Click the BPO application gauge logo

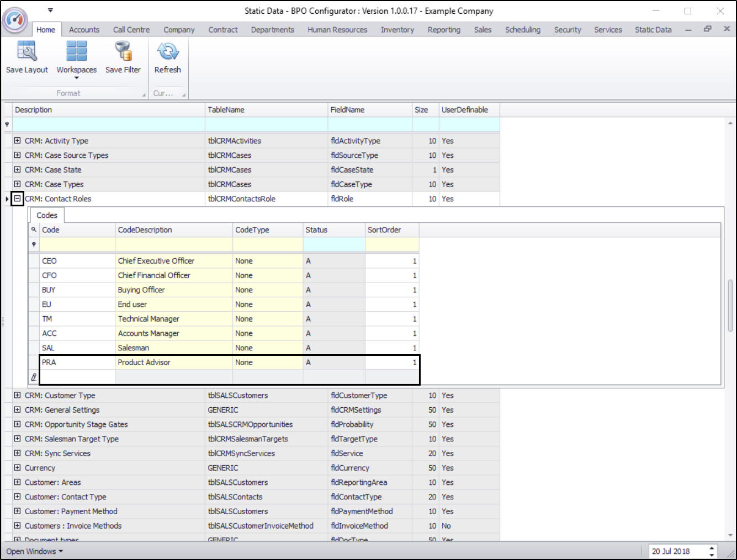[x=15, y=20]
